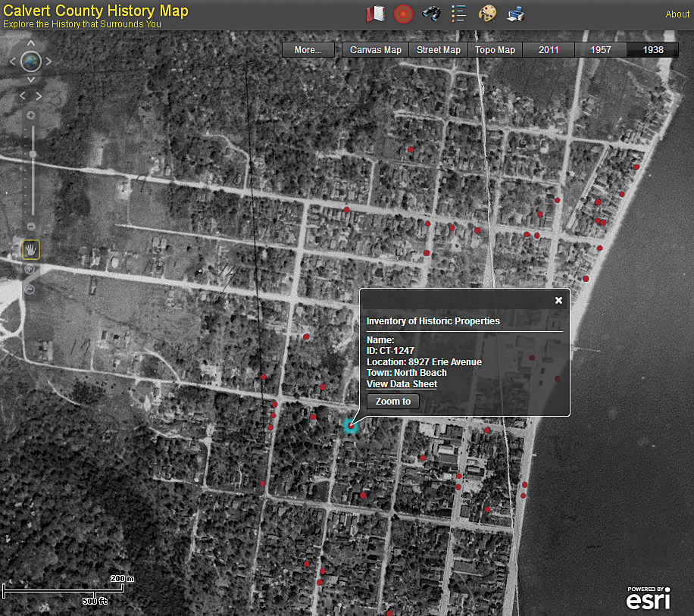
Task: Pan map right with navigation arrow
Action: click(x=48, y=61)
